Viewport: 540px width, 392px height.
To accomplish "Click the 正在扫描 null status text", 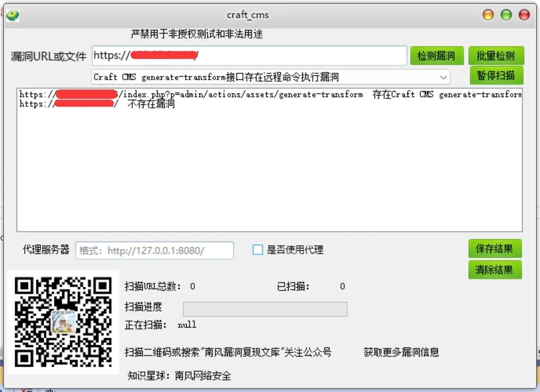I will tap(161, 325).
